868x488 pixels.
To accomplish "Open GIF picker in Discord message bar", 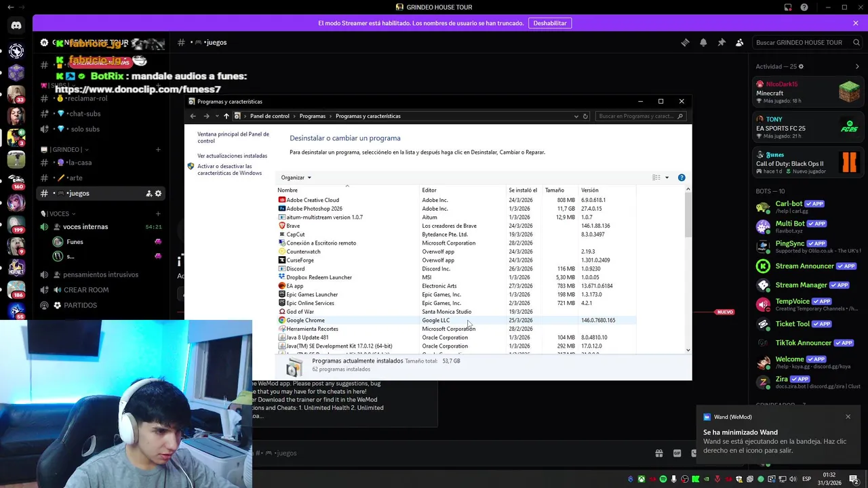I will (677, 453).
